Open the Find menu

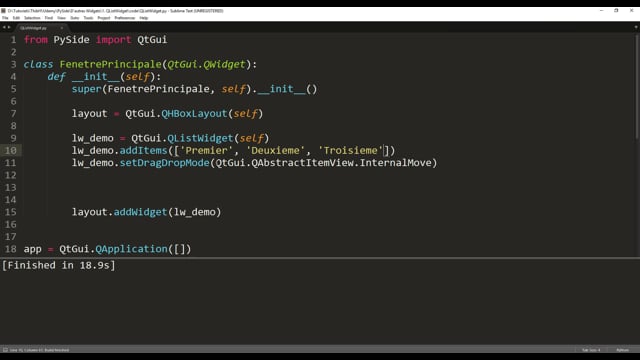point(49,18)
